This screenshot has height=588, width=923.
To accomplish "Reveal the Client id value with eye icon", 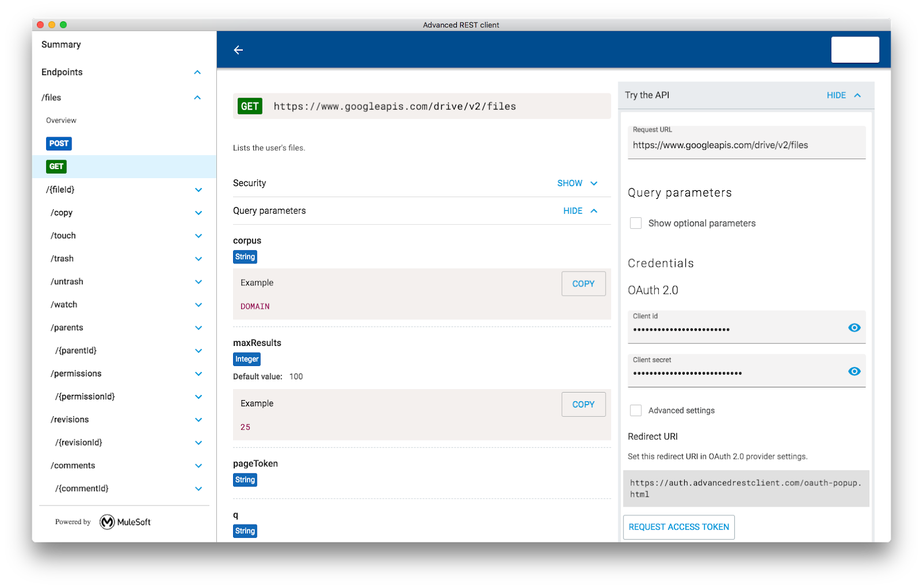I will (854, 327).
